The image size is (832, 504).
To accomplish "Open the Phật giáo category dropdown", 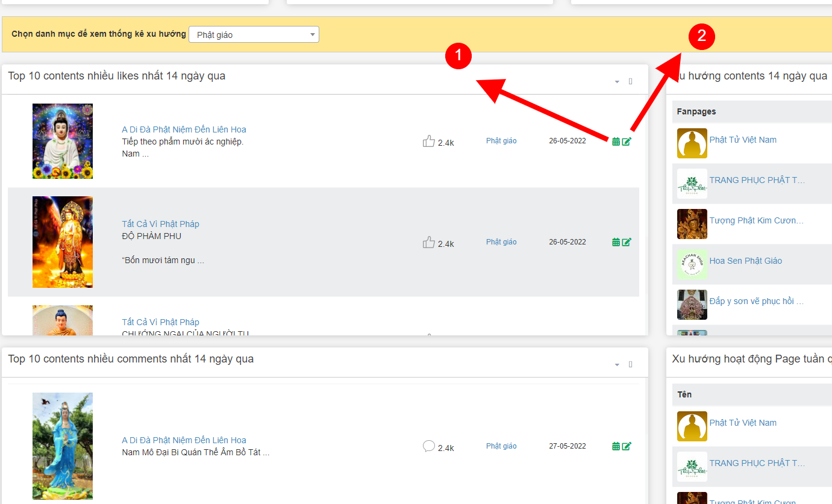I will [x=254, y=35].
